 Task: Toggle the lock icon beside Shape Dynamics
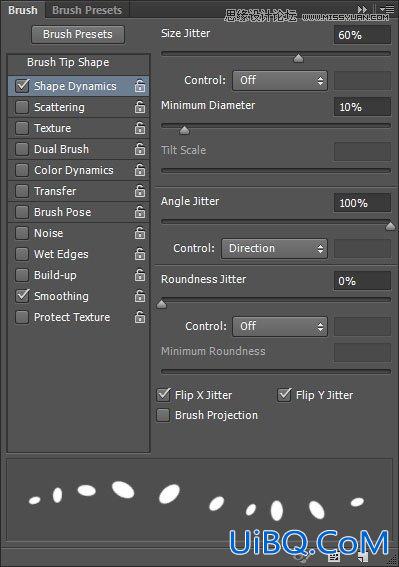pos(140,86)
